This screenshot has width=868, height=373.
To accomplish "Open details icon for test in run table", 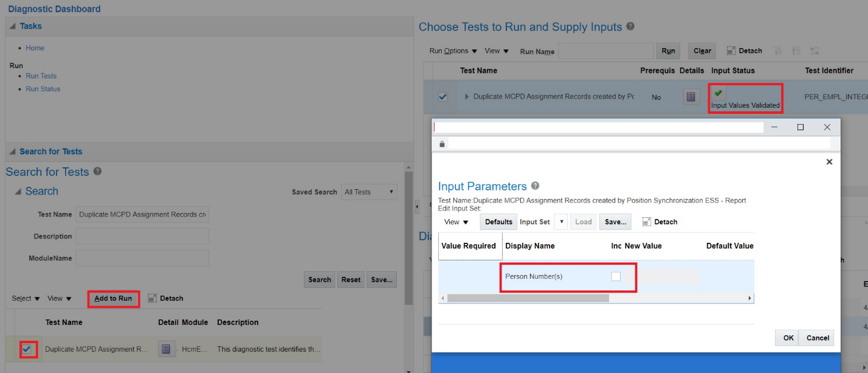I will pos(691,97).
